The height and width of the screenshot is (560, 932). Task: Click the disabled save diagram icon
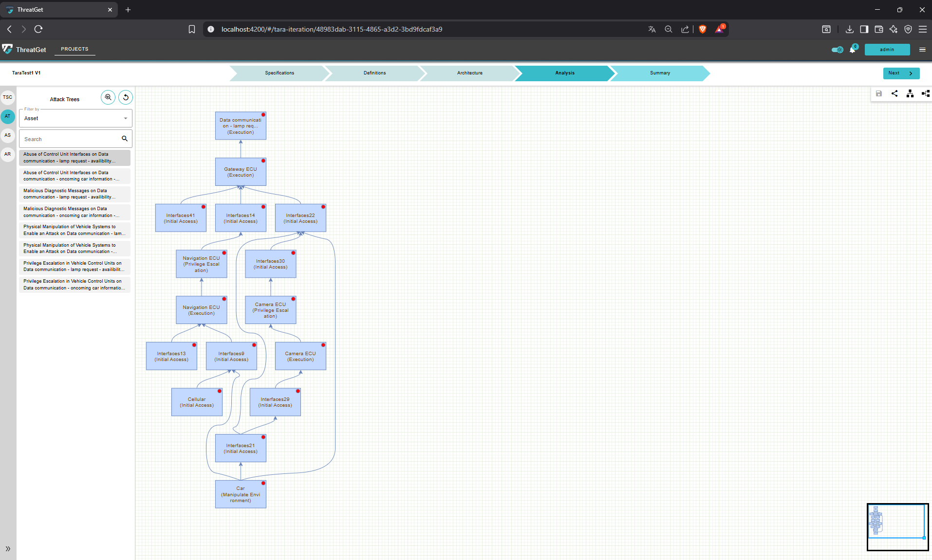pyautogui.click(x=879, y=93)
